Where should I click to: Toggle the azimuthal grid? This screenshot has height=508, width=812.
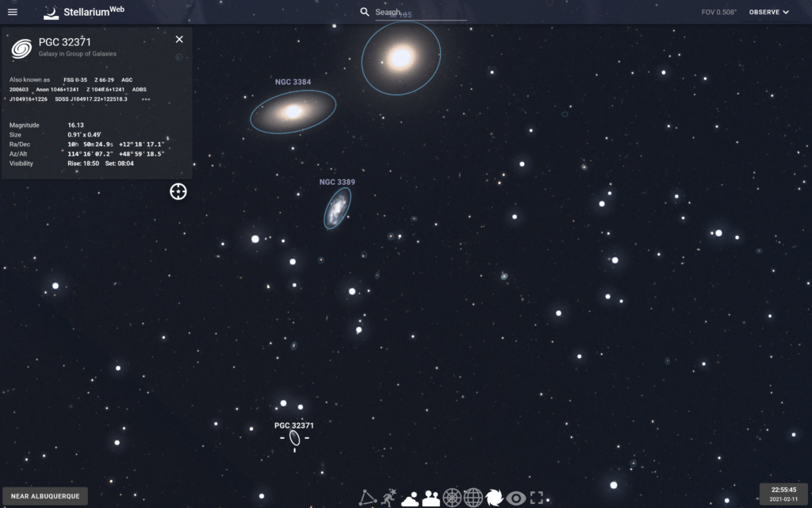tap(452, 498)
